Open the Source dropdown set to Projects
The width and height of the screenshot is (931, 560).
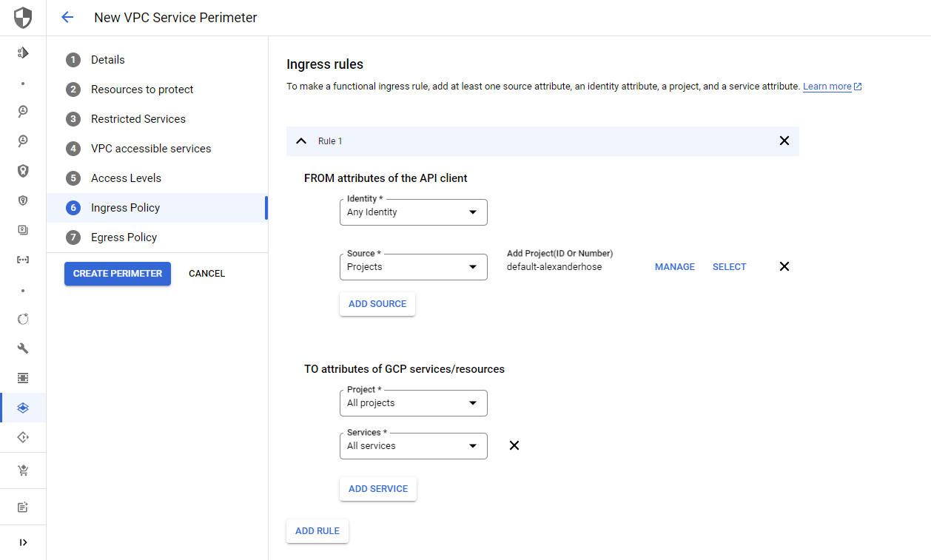414,267
